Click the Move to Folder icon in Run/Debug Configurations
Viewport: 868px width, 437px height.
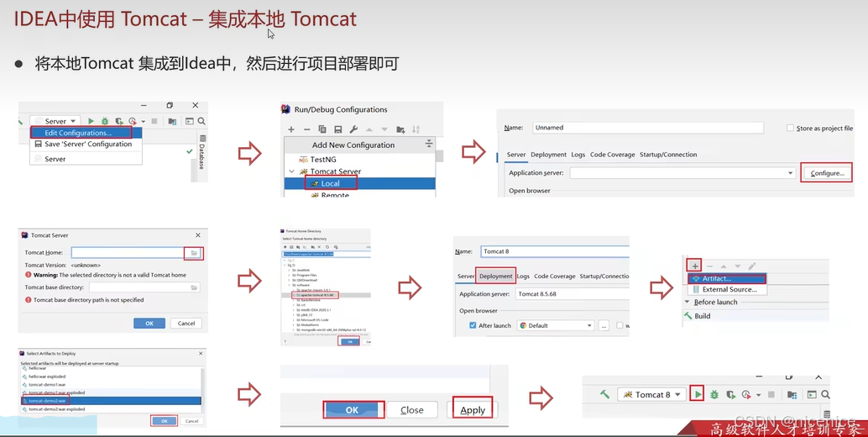tap(400, 129)
